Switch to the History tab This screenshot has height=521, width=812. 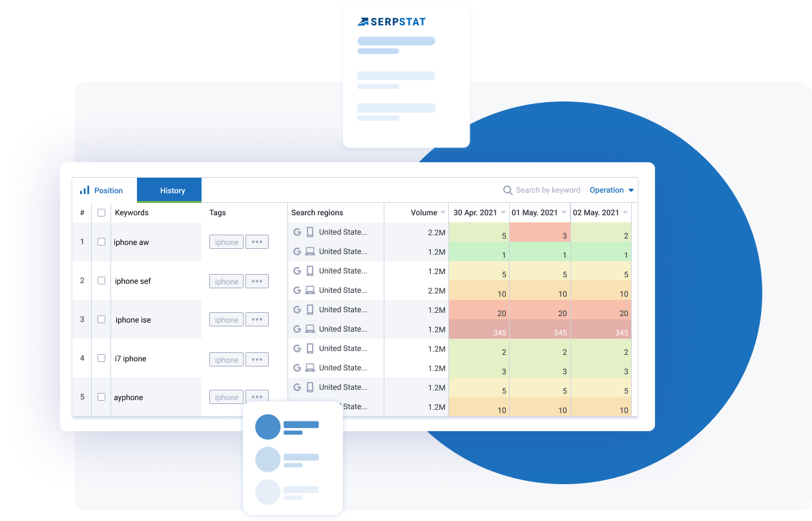tap(169, 190)
